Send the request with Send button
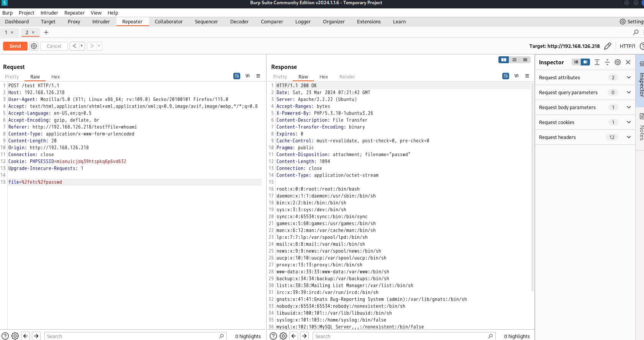The width and height of the screenshot is (644, 340). click(x=15, y=46)
